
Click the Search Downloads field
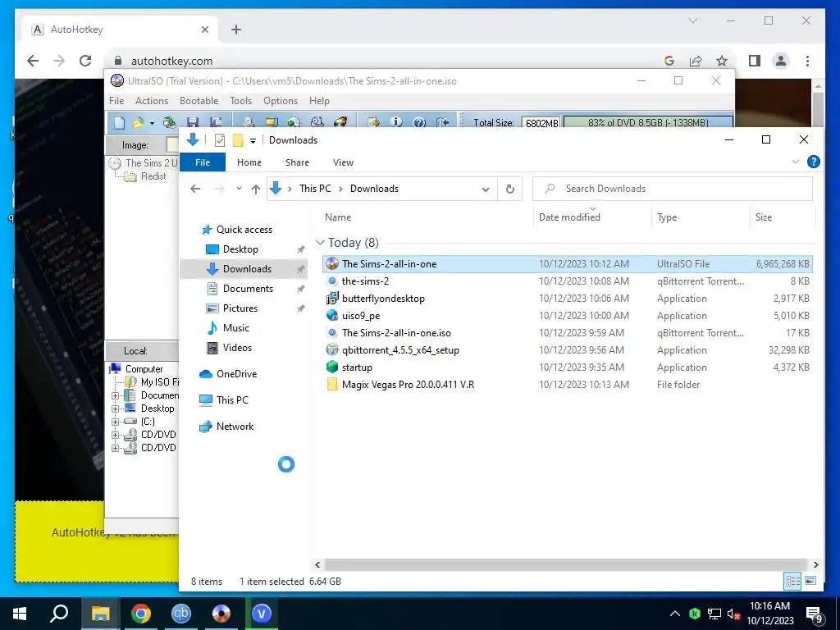(673, 189)
